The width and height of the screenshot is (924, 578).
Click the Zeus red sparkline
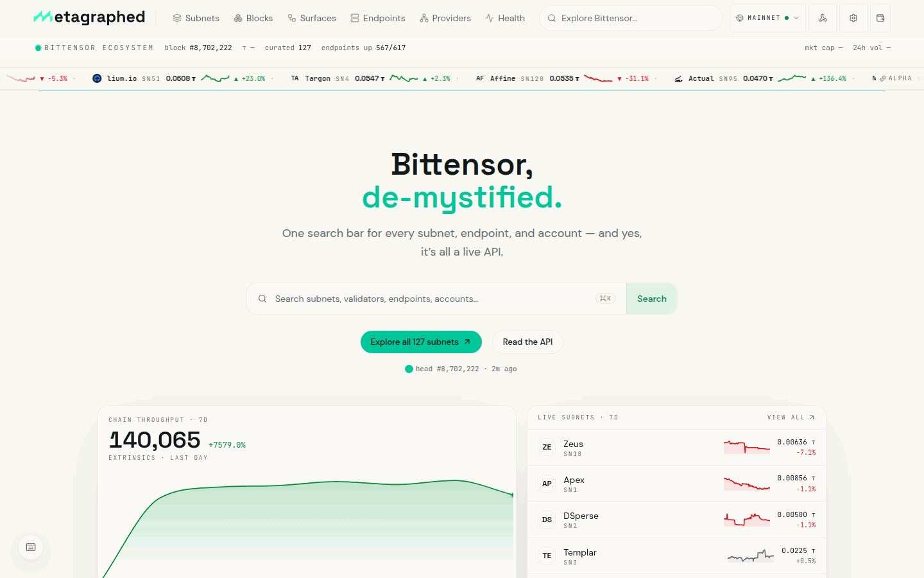pos(747,447)
